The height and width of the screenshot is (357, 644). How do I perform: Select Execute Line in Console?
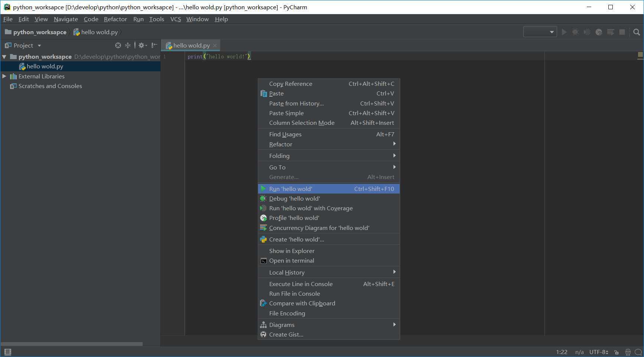(329, 284)
